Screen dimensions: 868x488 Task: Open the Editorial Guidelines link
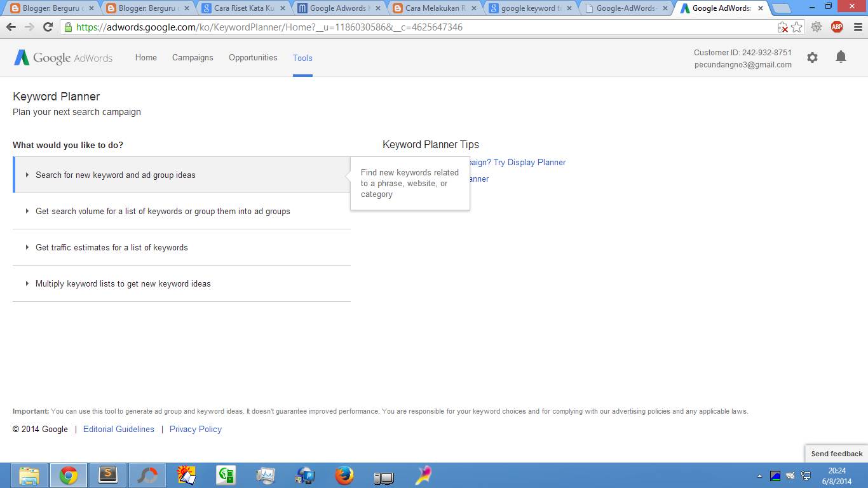pos(119,430)
